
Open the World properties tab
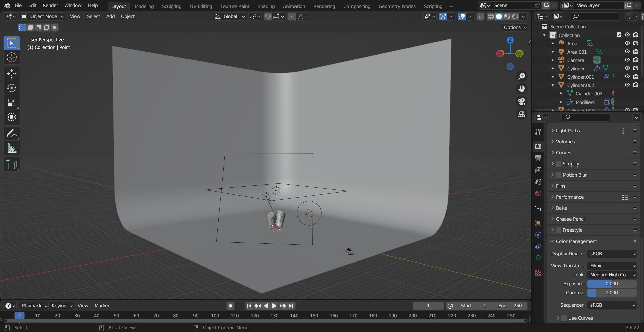538,194
